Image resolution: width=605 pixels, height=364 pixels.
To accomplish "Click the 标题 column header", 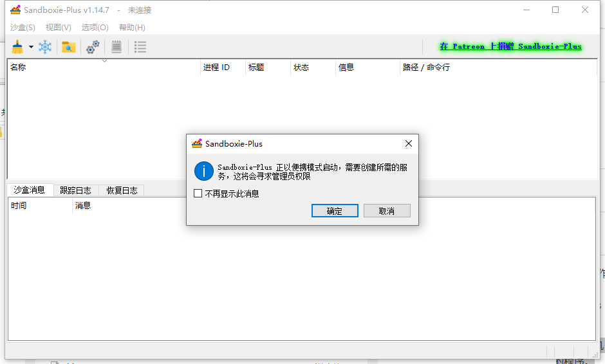I will click(268, 67).
